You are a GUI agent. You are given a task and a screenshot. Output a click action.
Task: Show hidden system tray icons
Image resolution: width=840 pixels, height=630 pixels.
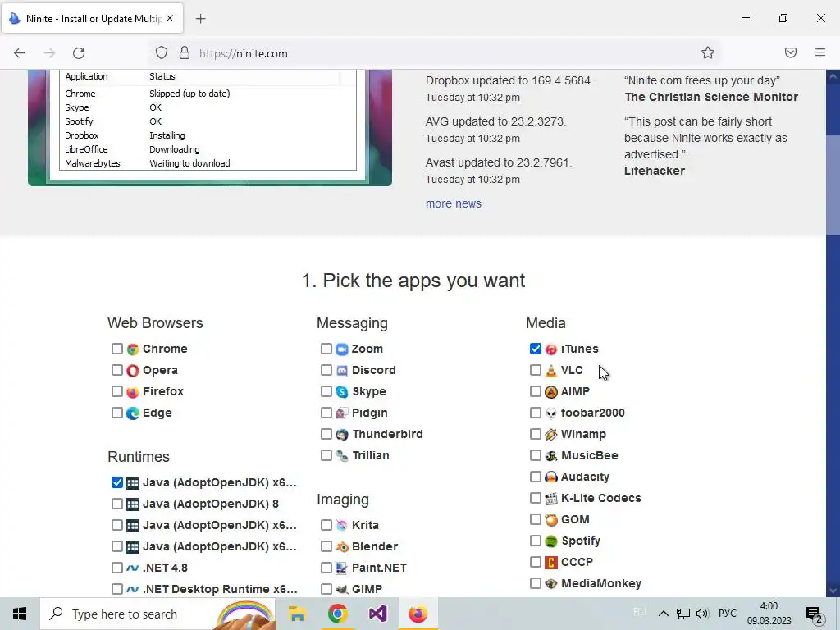tap(663, 614)
